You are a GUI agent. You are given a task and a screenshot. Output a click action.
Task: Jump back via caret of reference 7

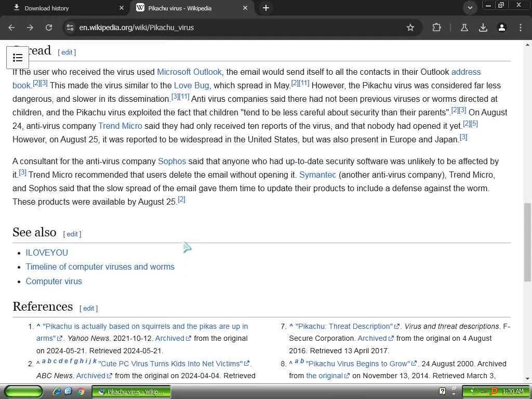[291, 326]
